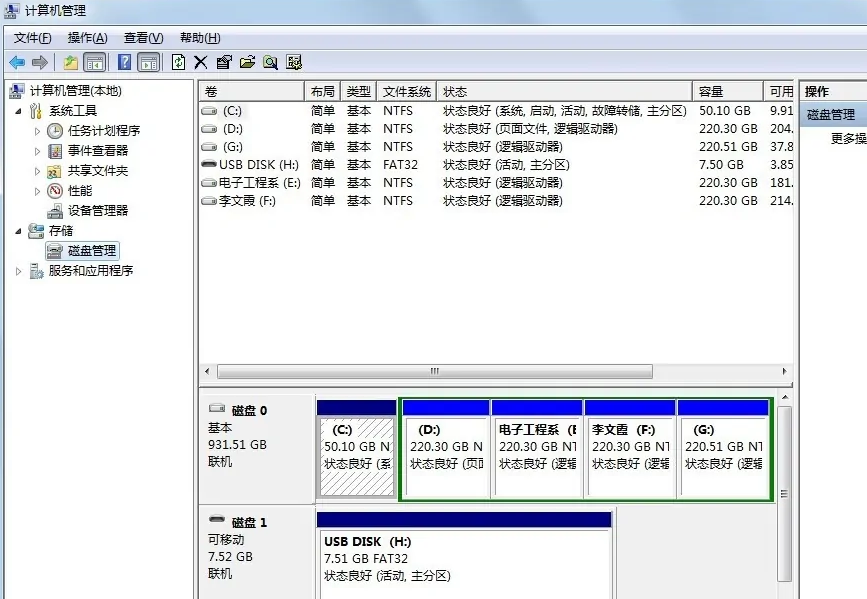Click the rightmost export/snap-in toolbar icon
The image size is (867, 599).
pos(293,62)
